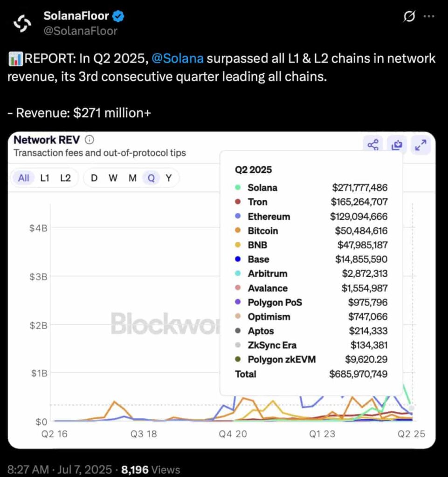The width and height of the screenshot is (448, 477).
Task: Open the SolanaFloor profile avatar
Action: 22,23
